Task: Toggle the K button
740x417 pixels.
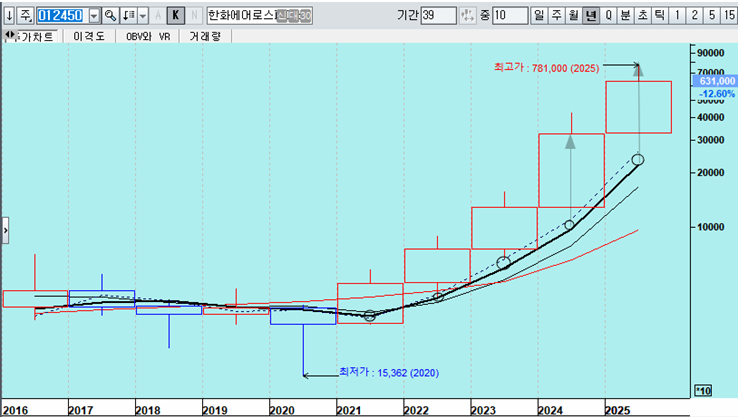Action: click(176, 16)
